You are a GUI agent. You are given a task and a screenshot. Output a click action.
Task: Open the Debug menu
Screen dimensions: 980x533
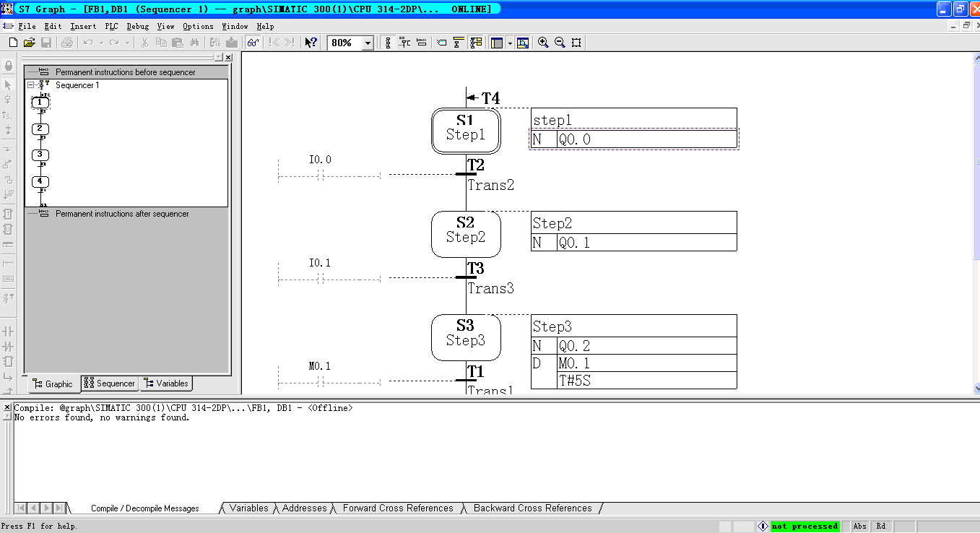point(137,26)
